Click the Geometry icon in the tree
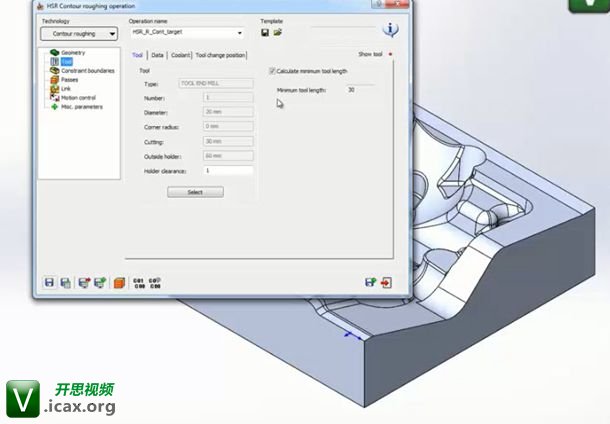610x424 pixels. point(54,53)
